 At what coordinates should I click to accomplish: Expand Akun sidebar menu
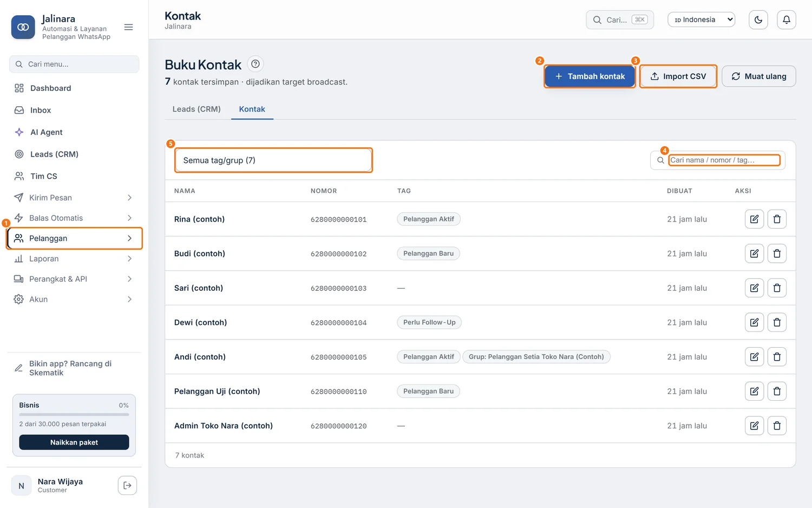74,299
